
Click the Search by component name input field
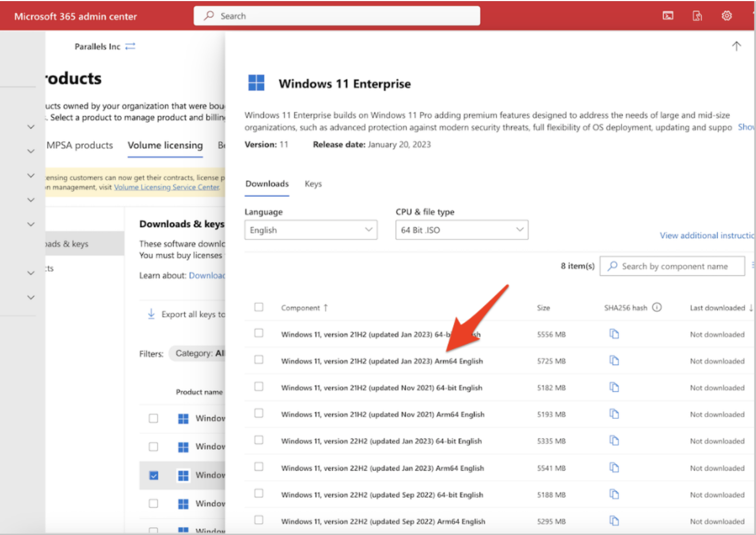[672, 266]
